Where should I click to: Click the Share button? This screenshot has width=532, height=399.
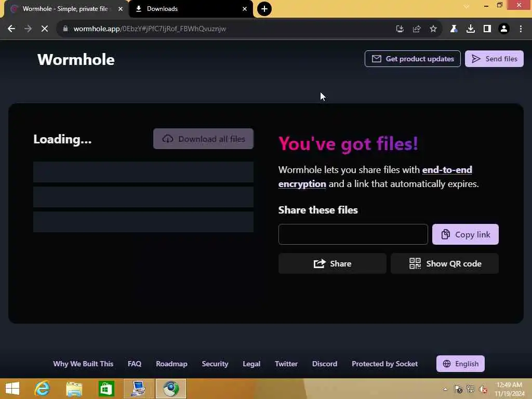click(332, 263)
